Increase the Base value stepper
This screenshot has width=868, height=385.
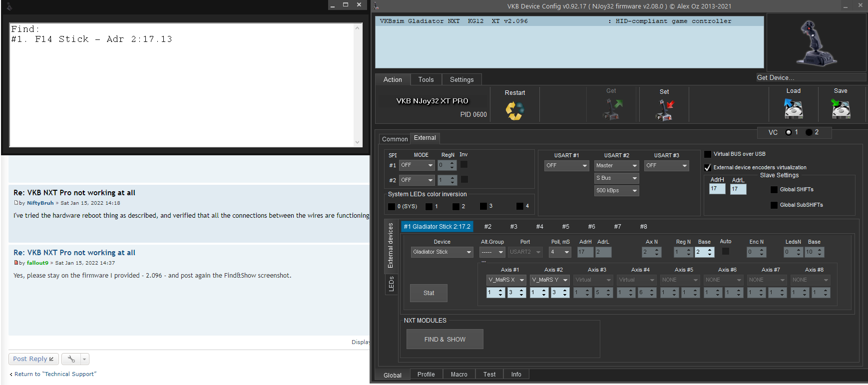pos(710,250)
